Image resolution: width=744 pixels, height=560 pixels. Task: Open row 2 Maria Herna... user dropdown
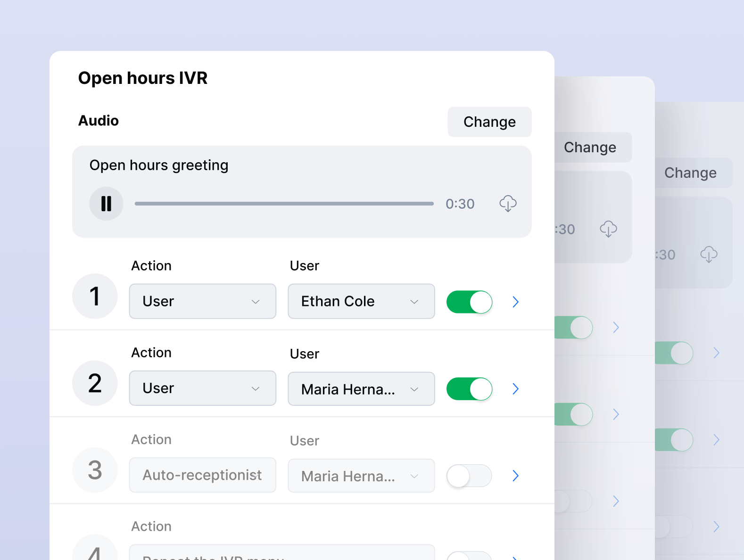click(361, 389)
